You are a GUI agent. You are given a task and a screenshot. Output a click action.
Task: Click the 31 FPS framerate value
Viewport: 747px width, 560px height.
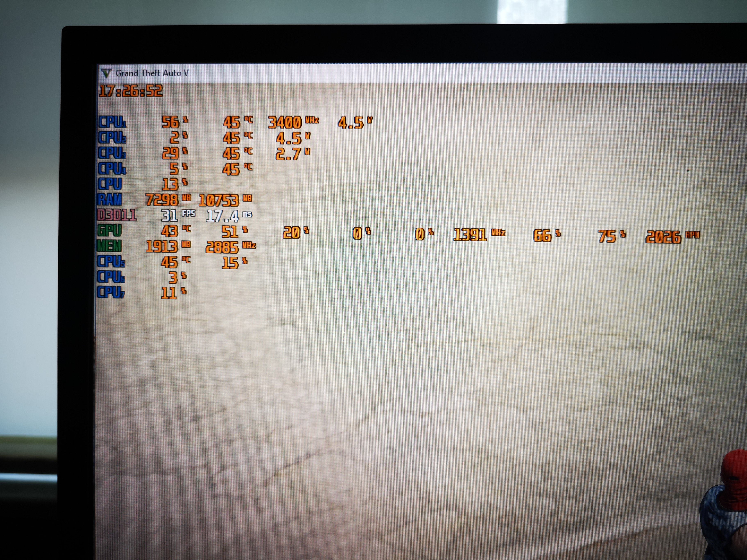coord(178,215)
